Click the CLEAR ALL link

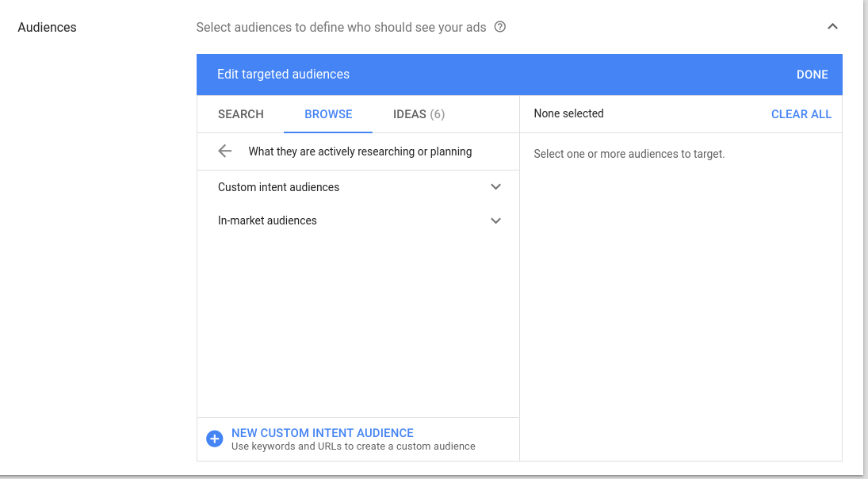click(x=801, y=114)
